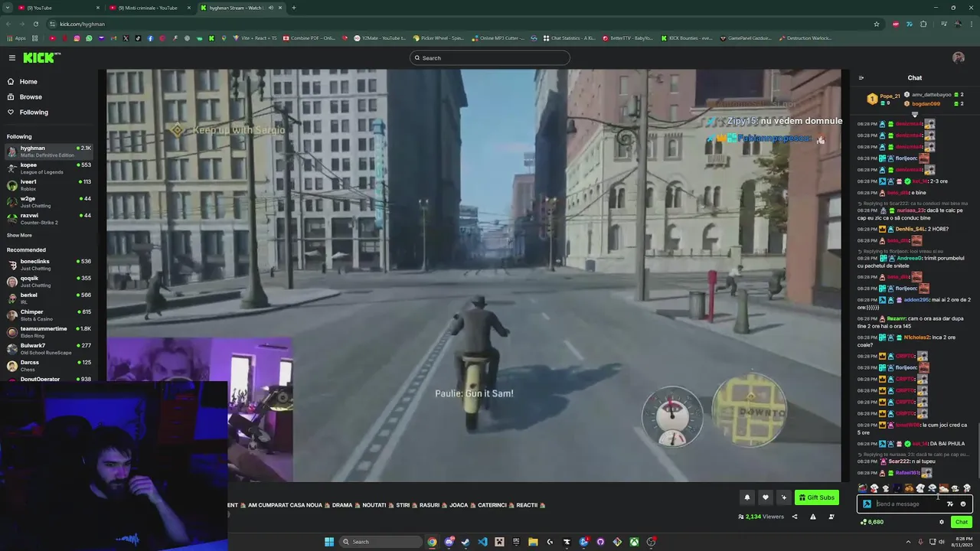Open chat settings gear
The height and width of the screenshot is (551, 980).
coord(942,522)
